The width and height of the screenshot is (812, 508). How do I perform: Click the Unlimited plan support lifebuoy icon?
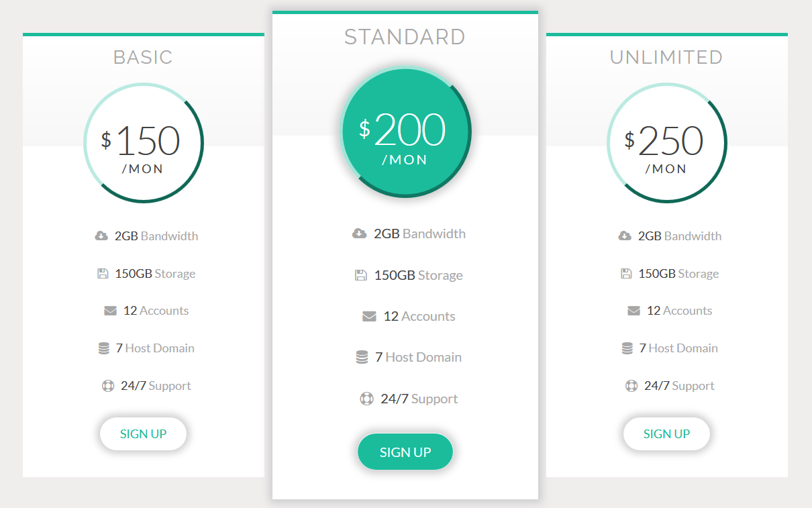631,386
